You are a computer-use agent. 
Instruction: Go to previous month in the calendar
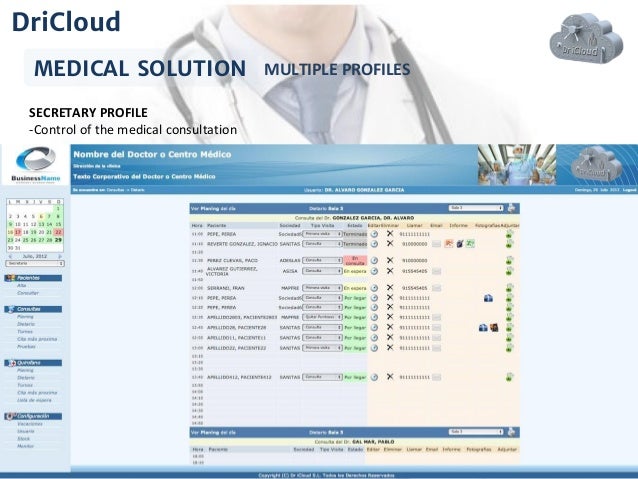(x=10, y=256)
